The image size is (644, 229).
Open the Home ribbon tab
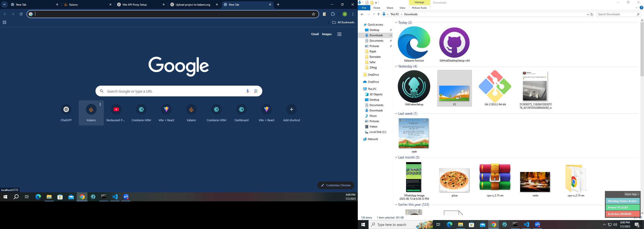[377, 8]
